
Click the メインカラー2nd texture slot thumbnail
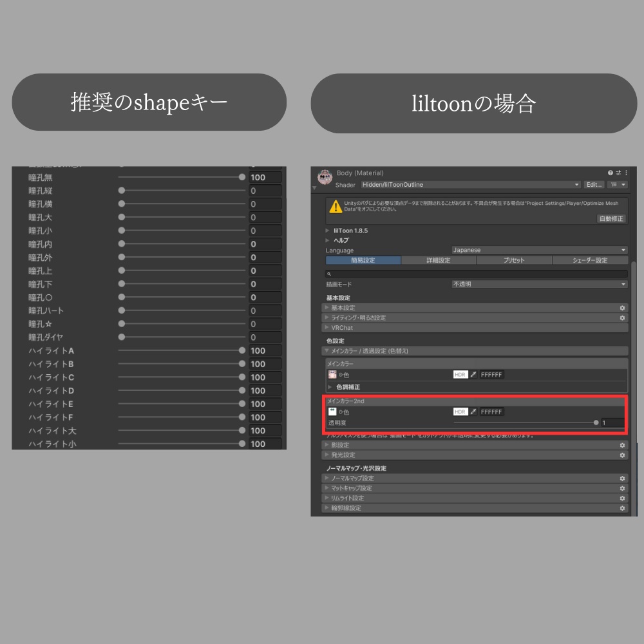tap(332, 412)
